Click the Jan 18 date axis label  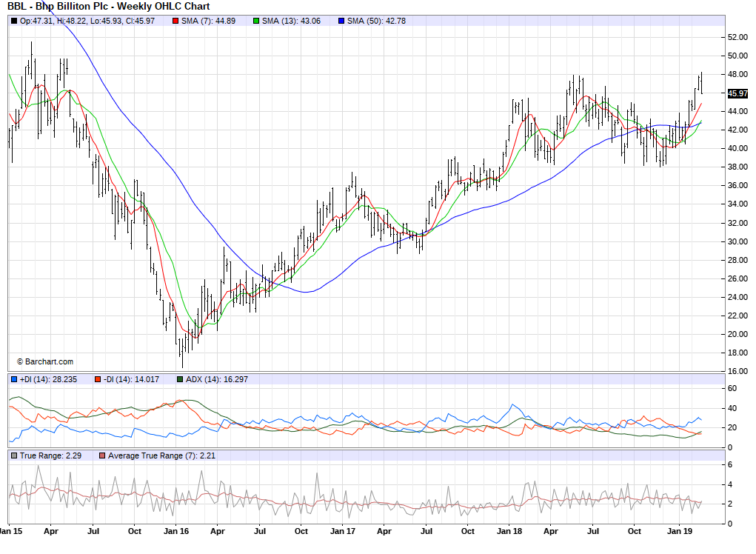click(511, 531)
